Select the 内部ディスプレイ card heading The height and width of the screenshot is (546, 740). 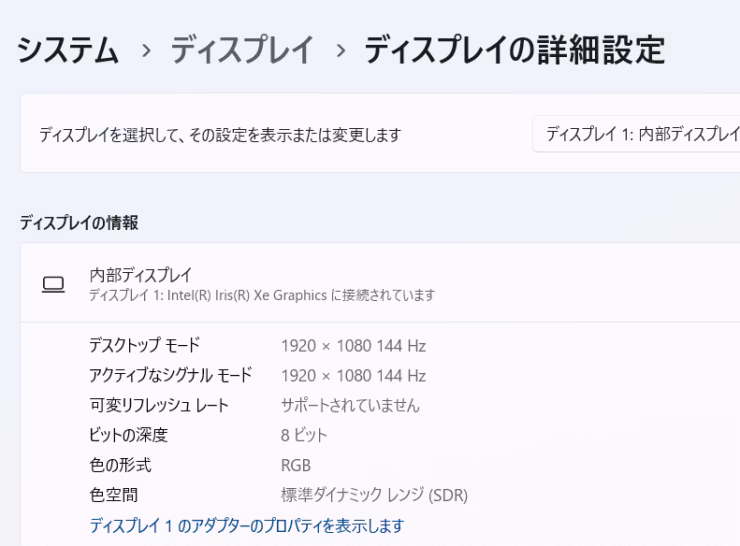click(141, 275)
